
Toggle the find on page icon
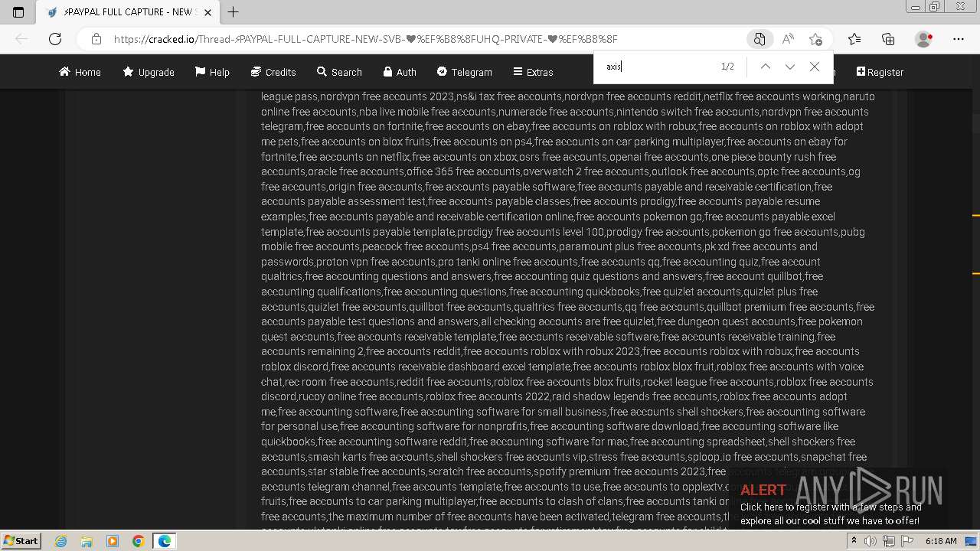click(759, 39)
